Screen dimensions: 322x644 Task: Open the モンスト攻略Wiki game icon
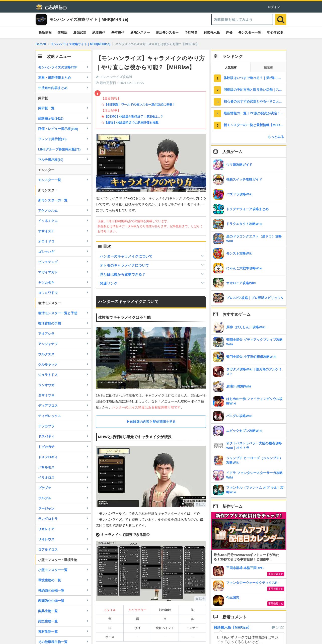[x=218, y=254]
